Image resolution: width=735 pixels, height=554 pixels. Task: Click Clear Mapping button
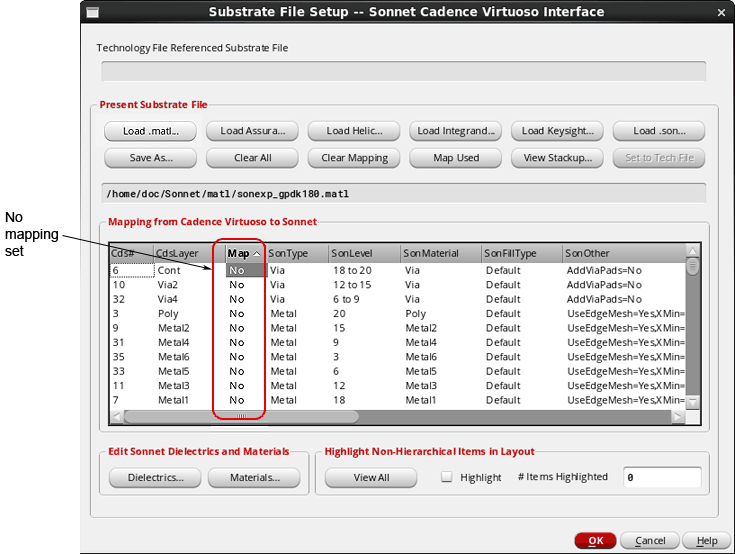pyautogui.click(x=354, y=158)
